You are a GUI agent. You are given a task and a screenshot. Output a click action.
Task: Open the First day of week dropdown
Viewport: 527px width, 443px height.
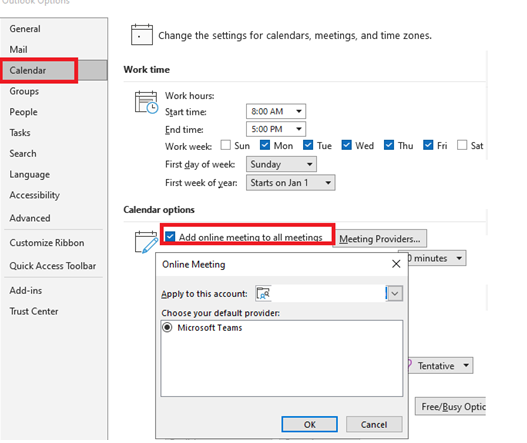(281, 164)
